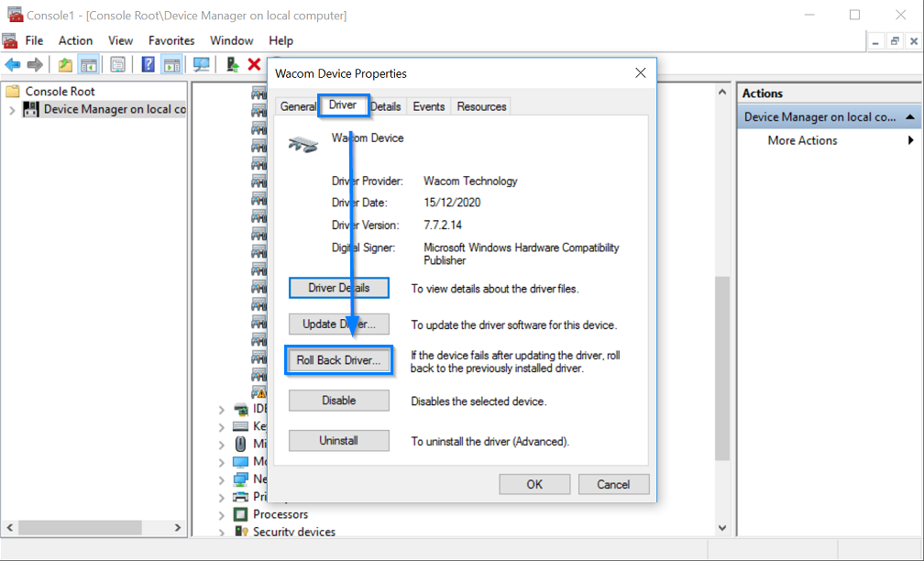Click the printer device category icon

[x=240, y=497]
